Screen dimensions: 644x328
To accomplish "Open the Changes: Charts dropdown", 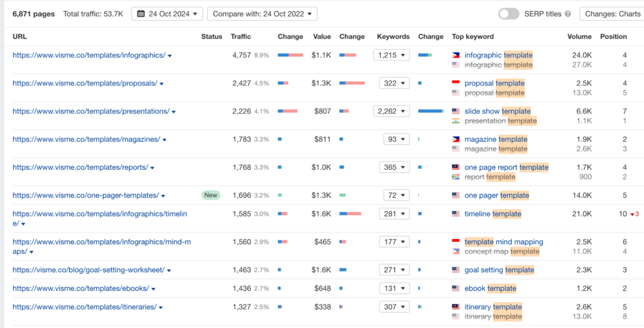I will tap(612, 14).
